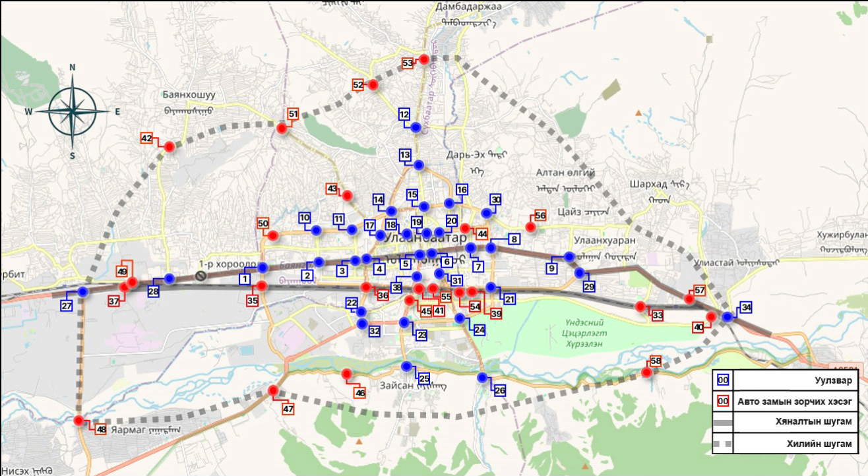868x476 pixels.
Task: Select red marker point 48
Action: pos(79,421)
